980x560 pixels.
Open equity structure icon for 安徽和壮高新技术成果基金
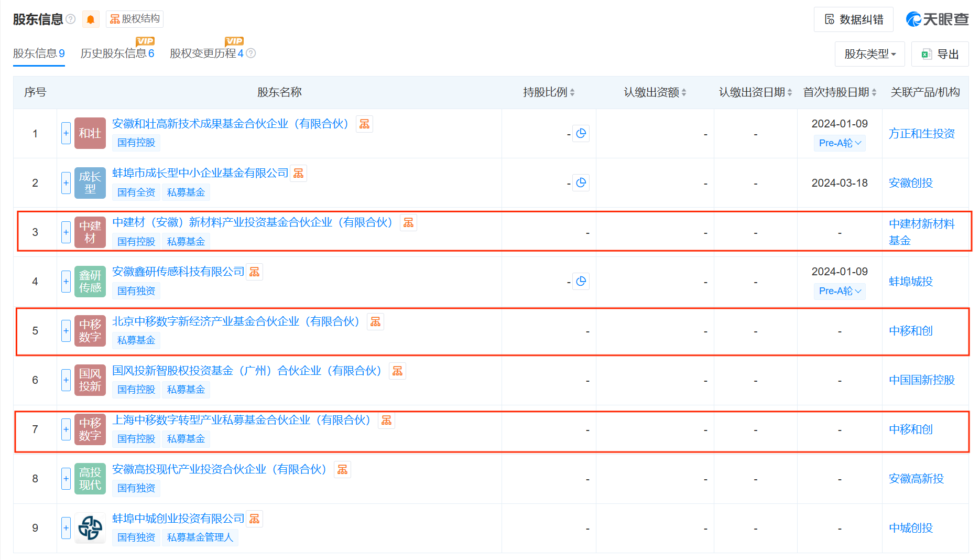pyautogui.click(x=364, y=124)
